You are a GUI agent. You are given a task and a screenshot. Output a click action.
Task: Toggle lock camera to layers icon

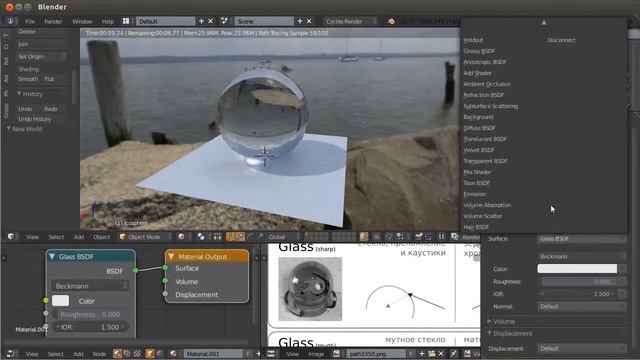pyautogui.click(x=364, y=236)
